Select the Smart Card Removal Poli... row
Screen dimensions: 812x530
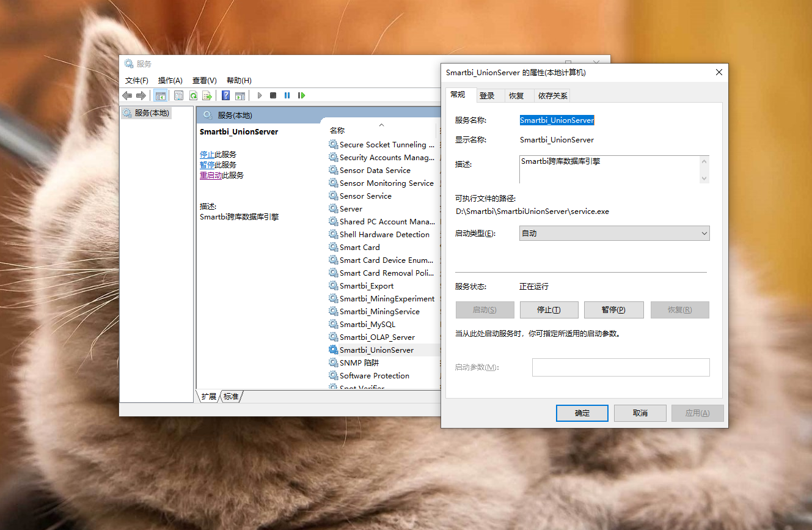click(x=384, y=273)
